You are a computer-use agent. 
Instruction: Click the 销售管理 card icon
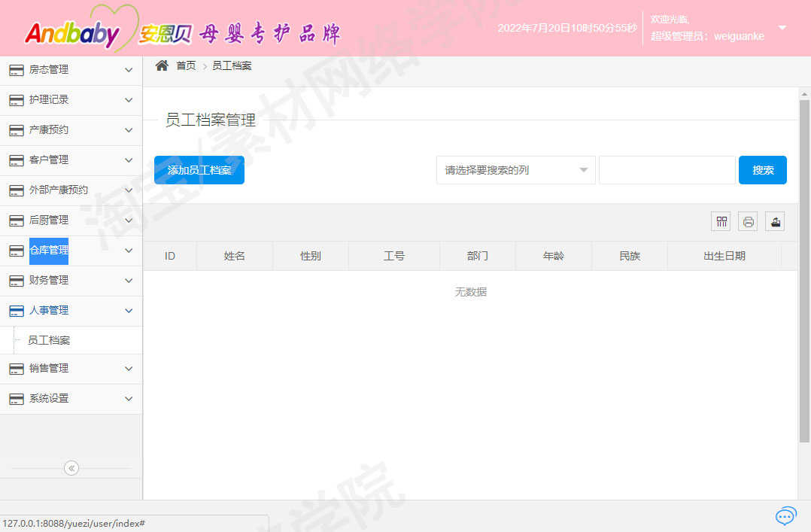[x=17, y=369]
